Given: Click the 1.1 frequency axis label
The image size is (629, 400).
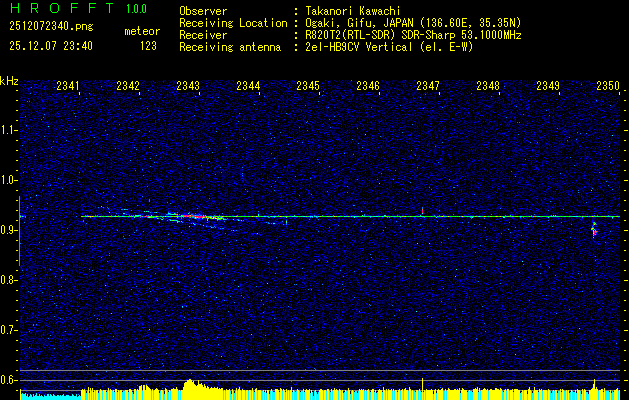Looking at the screenshot, I should click(9, 130).
